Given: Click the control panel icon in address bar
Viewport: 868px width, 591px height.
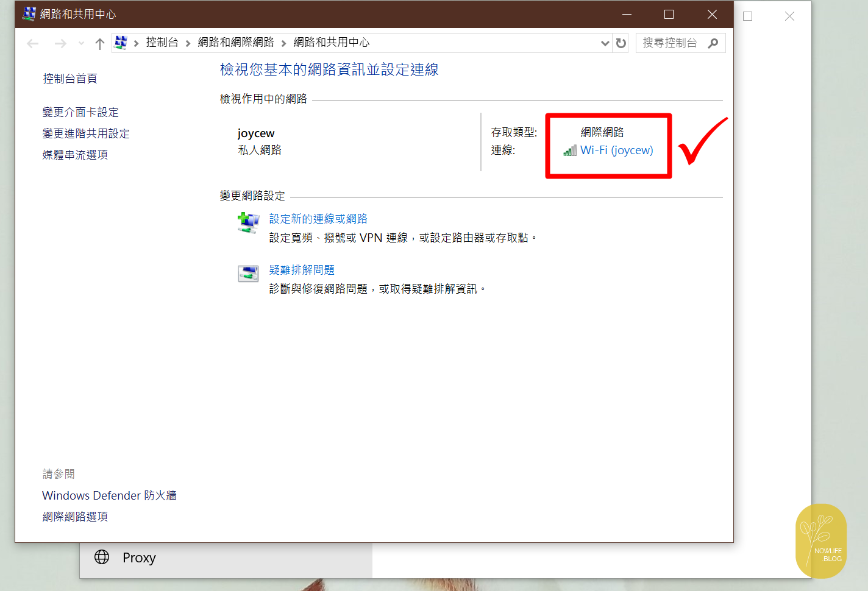Looking at the screenshot, I should 121,43.
